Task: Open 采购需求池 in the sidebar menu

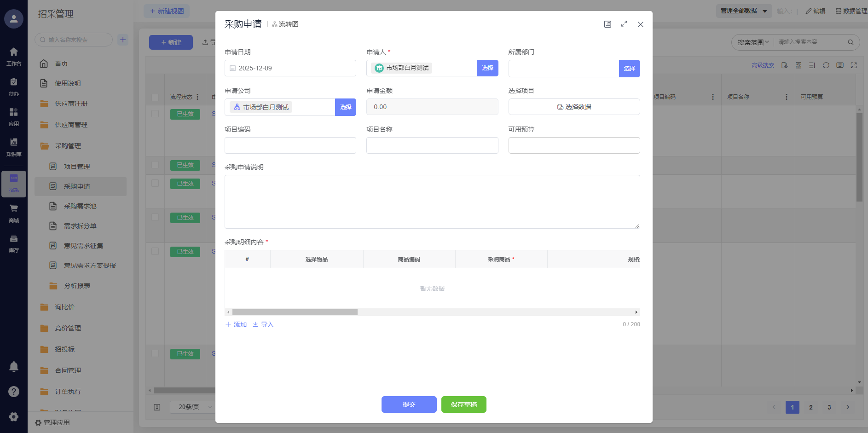Action: (80, 206)
